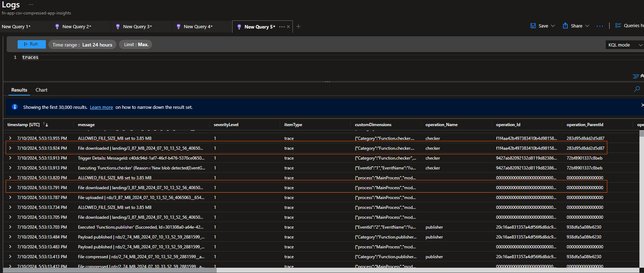Expand the 5:53:13.484 PM row
The height and width of the screenshot is (273, 644).
[10, 237]
